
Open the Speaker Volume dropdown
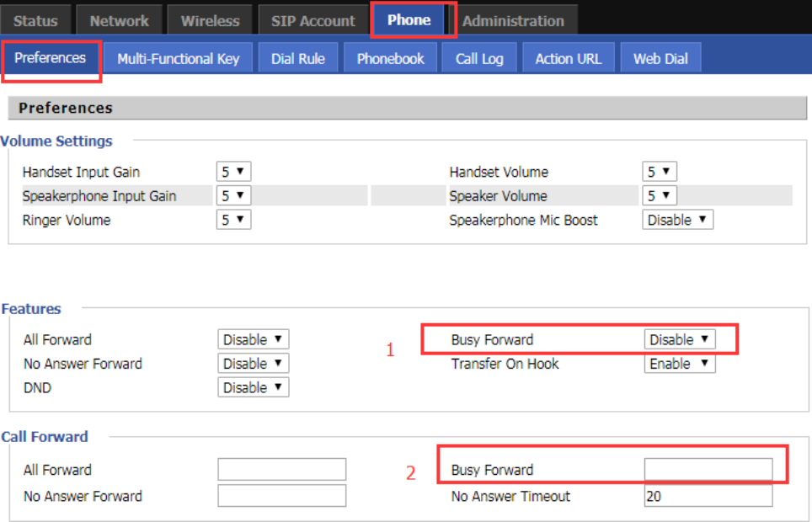coord(659,196)
